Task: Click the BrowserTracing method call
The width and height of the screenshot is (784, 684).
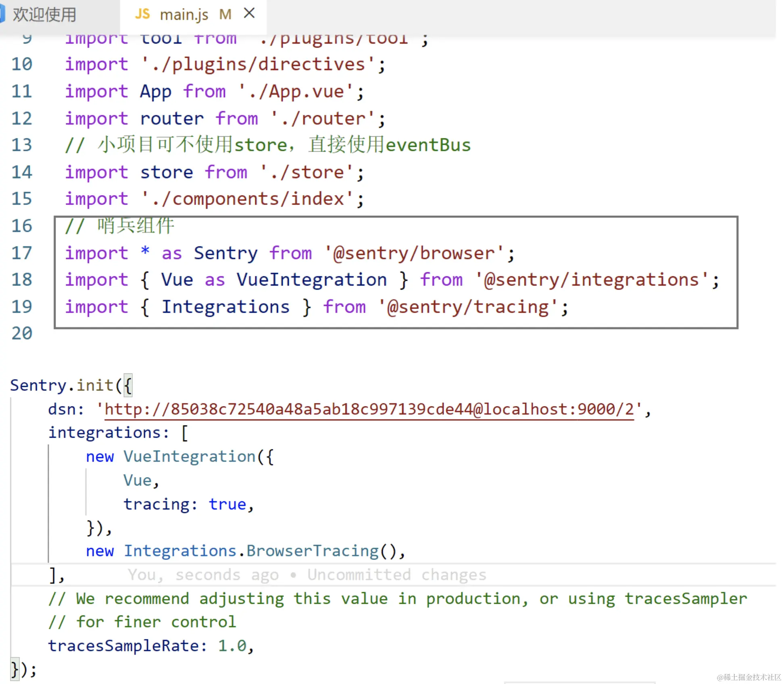Action: coord(313,551)
